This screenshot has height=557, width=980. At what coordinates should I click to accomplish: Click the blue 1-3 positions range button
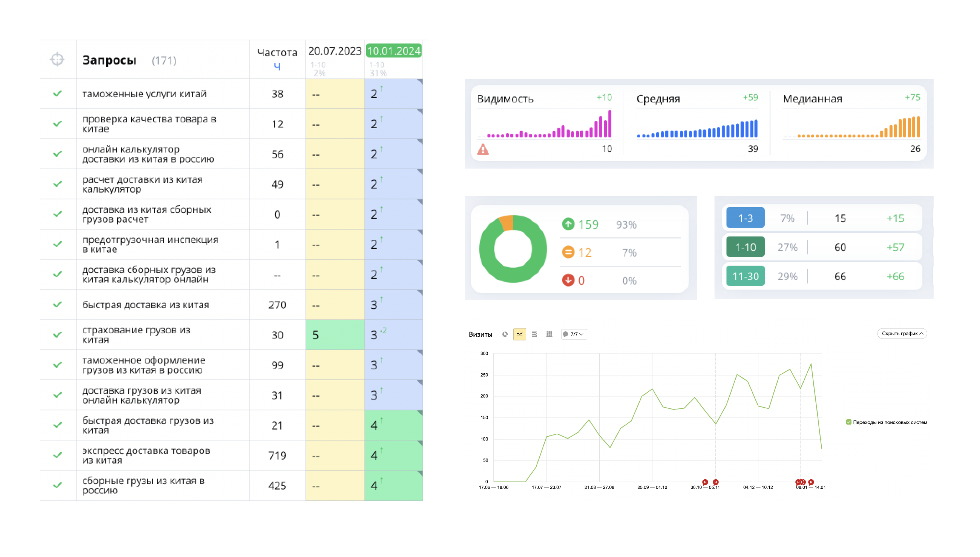point(745,218)
